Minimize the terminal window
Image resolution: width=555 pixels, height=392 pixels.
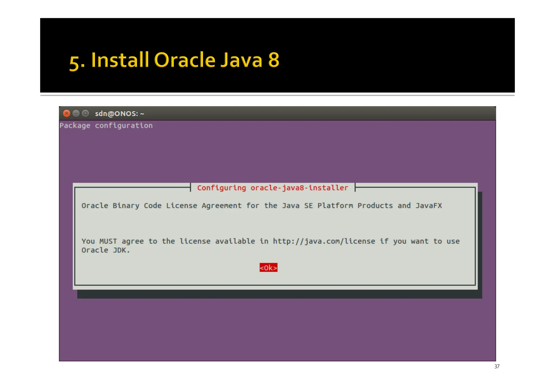tap(76, 113)
